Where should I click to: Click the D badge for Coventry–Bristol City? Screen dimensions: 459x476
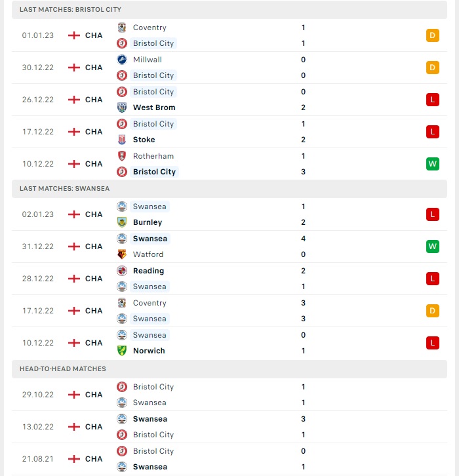433,35
